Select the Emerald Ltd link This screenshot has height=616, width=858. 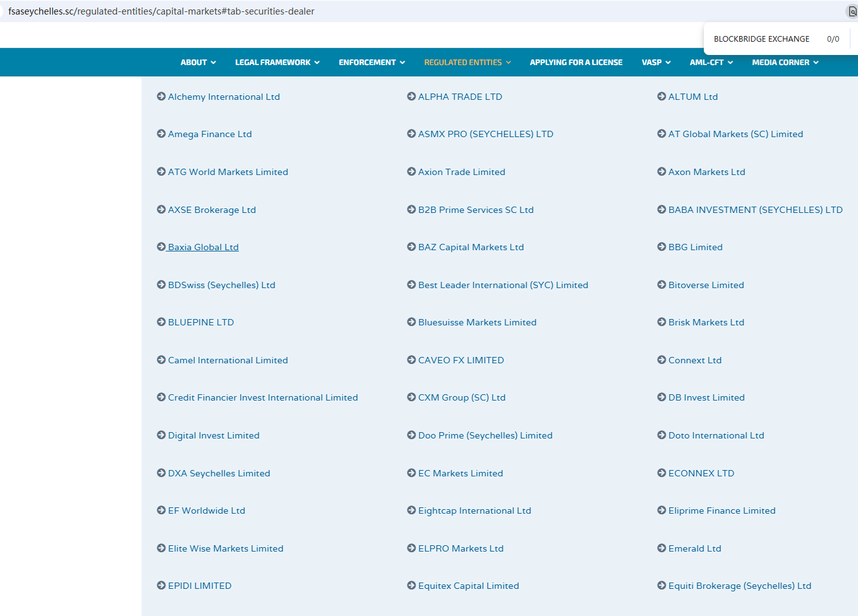pos(695,548)
